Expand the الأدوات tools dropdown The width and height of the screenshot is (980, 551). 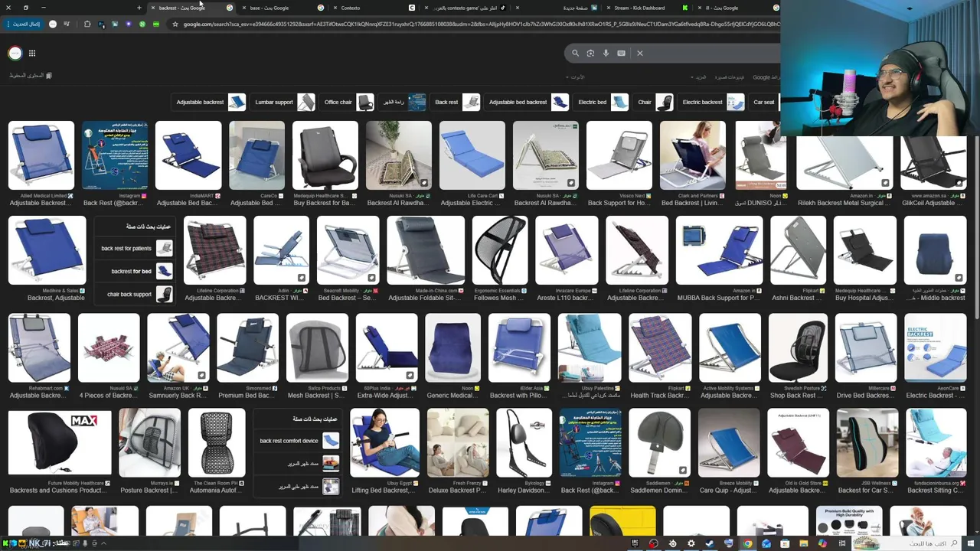point(575,77)
